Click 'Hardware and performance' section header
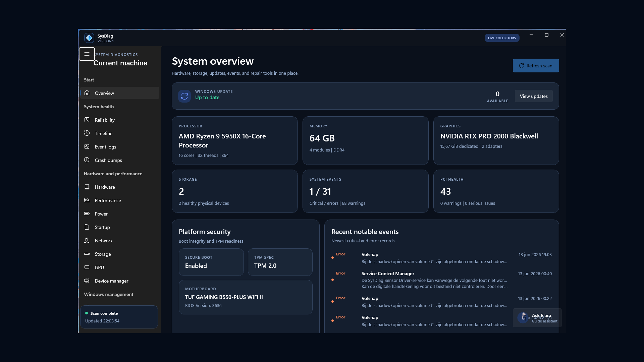This screenshot has height=362, width=644. [x=113, y=174]
